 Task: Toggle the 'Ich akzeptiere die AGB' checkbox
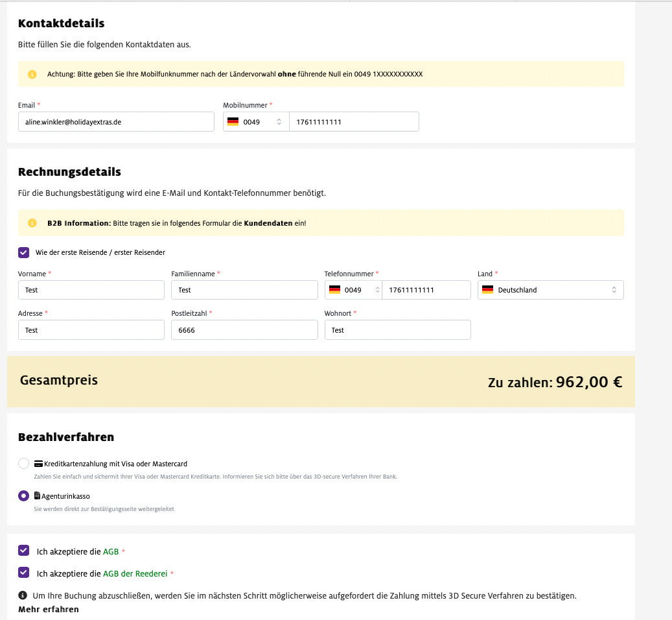click(x=24, y=551)
